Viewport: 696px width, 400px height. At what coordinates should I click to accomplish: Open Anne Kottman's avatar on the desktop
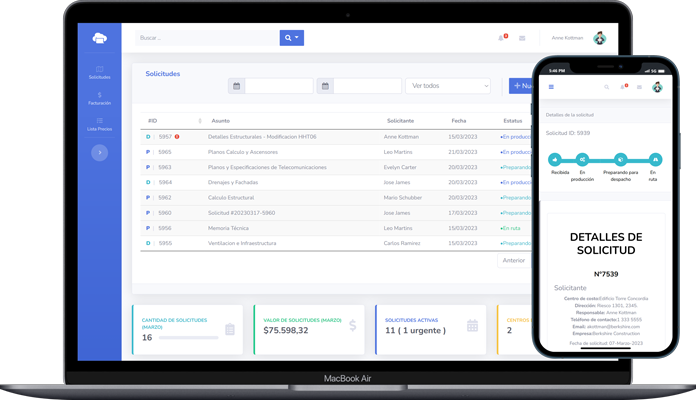(x=600, y=38)
